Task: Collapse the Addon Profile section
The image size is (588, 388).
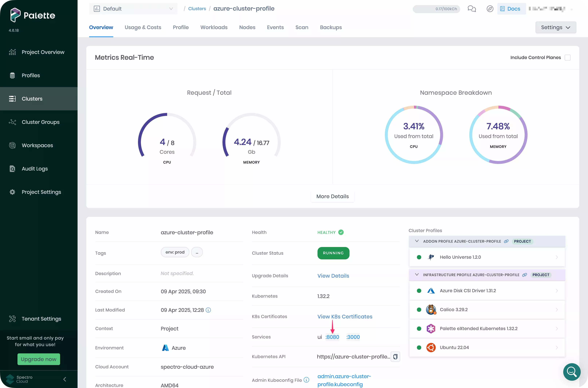Action: tap(417, 241)
